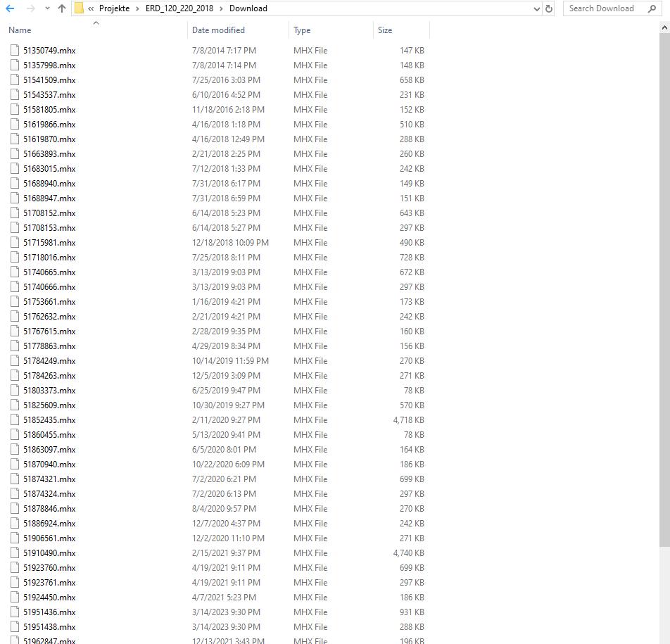Open recent locations dropdown arrow

(47, 8)
